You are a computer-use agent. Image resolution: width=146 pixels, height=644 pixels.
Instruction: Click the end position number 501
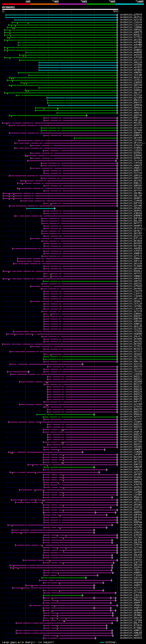(115, 11)
